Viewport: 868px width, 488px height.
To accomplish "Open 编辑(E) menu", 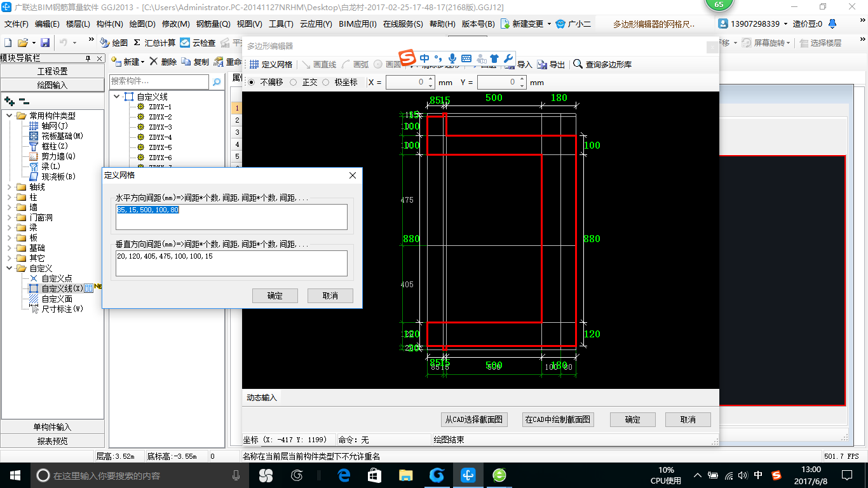I will click(47, 24).
